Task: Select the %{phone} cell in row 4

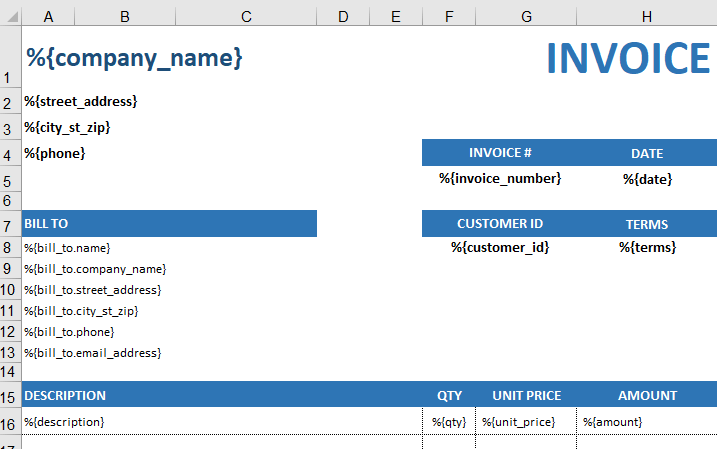Action: [x=54, y=153]
